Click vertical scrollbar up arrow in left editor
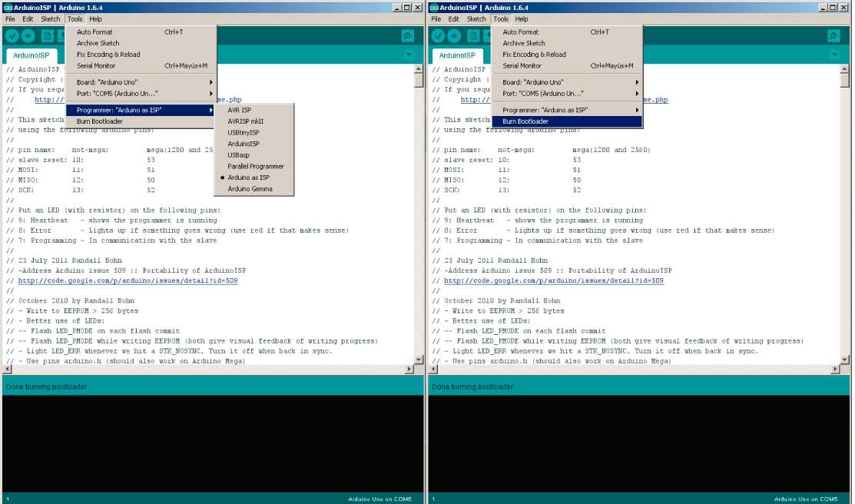Screen dimensions: 855x504 click(418, 69)
